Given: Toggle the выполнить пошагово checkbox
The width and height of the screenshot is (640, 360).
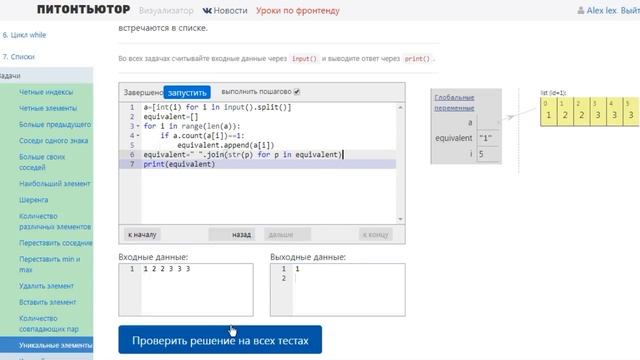Looking at the screenshot, I should tap(297, 92).
